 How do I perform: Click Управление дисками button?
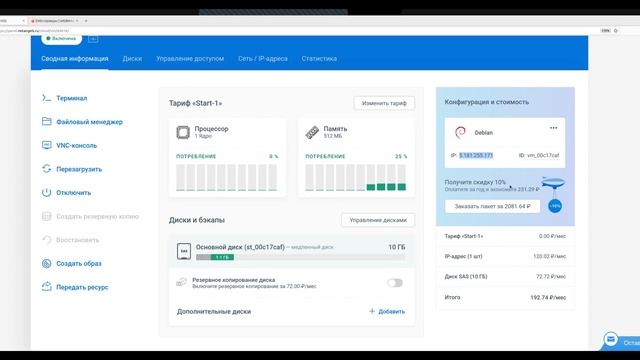[378, 220]
